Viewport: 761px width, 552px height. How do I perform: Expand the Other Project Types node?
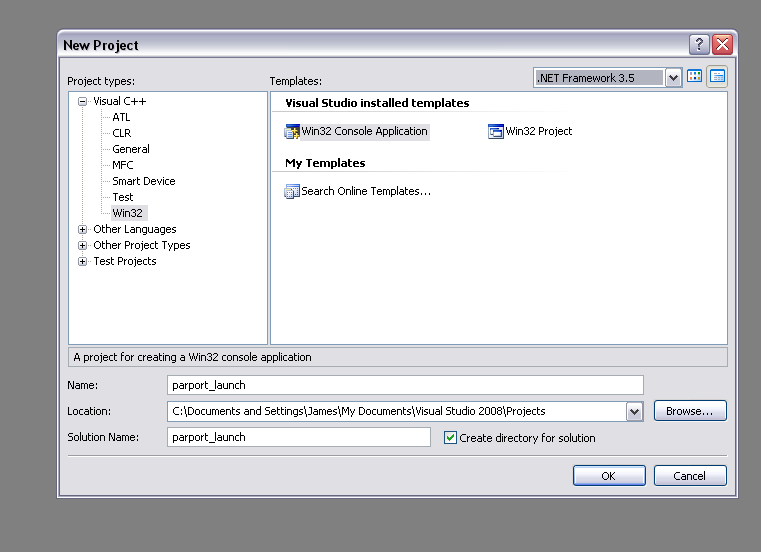83,245
